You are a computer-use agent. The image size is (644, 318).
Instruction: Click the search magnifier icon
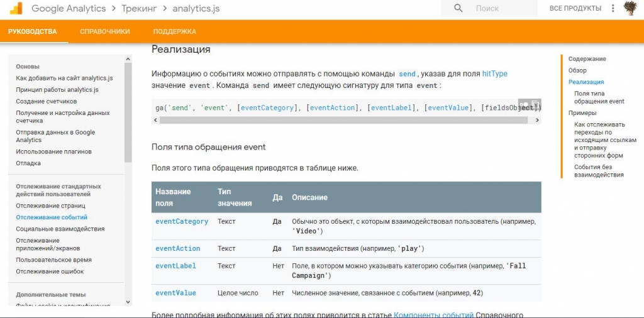pyautogui.click(x=458, y=8)
